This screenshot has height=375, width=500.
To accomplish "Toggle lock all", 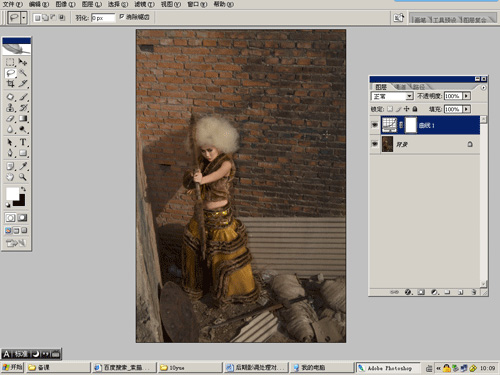I will (415, 109).
